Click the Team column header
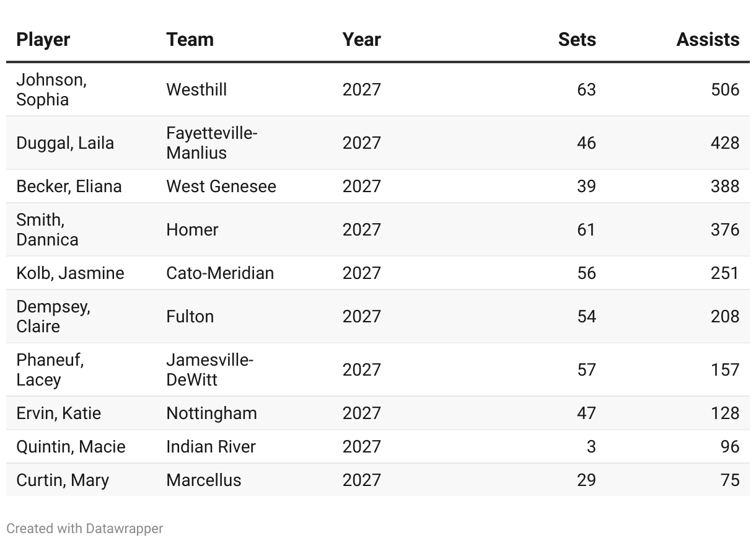 click(x=190, y=40)
